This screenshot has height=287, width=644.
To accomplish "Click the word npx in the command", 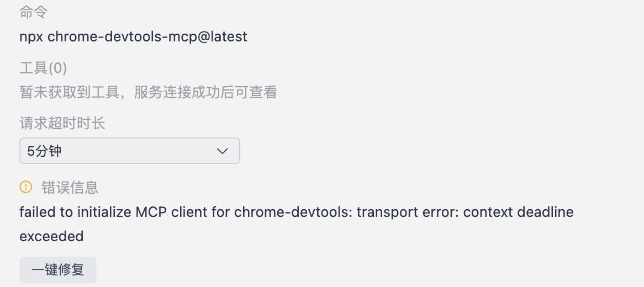I will pos(31,37).
